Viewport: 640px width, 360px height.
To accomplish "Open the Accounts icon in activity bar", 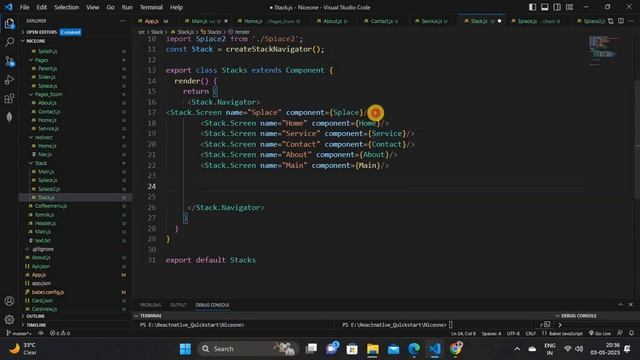I will (x=9, y=301).
